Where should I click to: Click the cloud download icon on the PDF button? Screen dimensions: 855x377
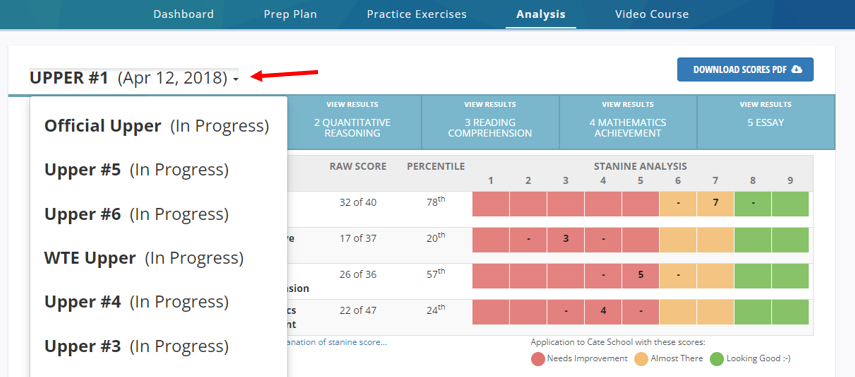(x=797, y=69)
